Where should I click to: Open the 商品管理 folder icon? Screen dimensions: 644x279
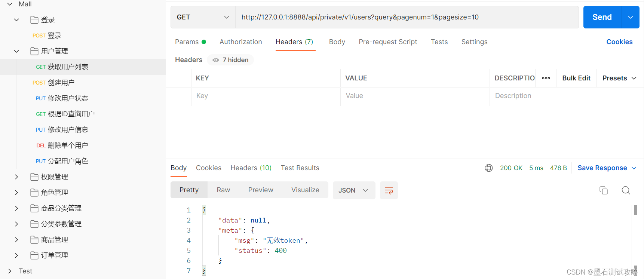(34, 240)
